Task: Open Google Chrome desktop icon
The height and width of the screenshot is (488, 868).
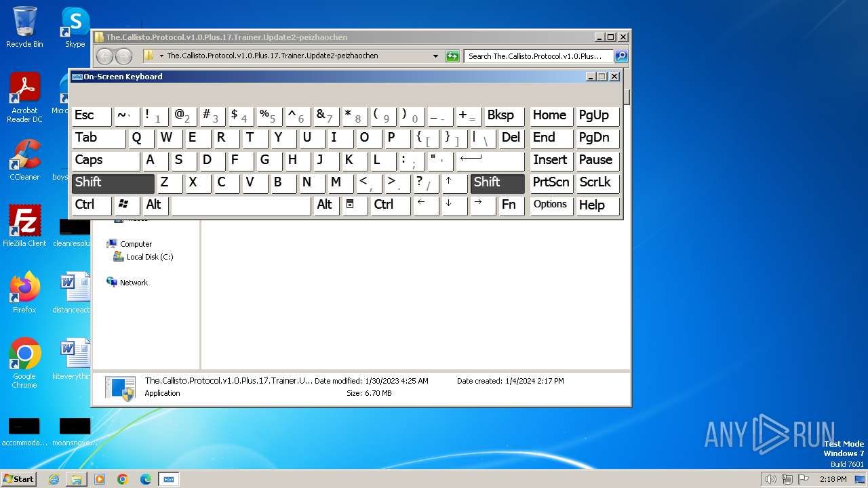Action: click(24, 363)
